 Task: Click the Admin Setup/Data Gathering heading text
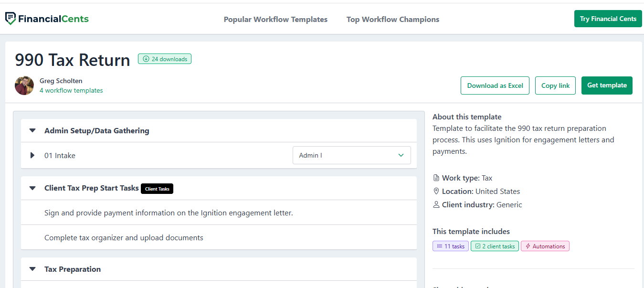tap(97, 131)
